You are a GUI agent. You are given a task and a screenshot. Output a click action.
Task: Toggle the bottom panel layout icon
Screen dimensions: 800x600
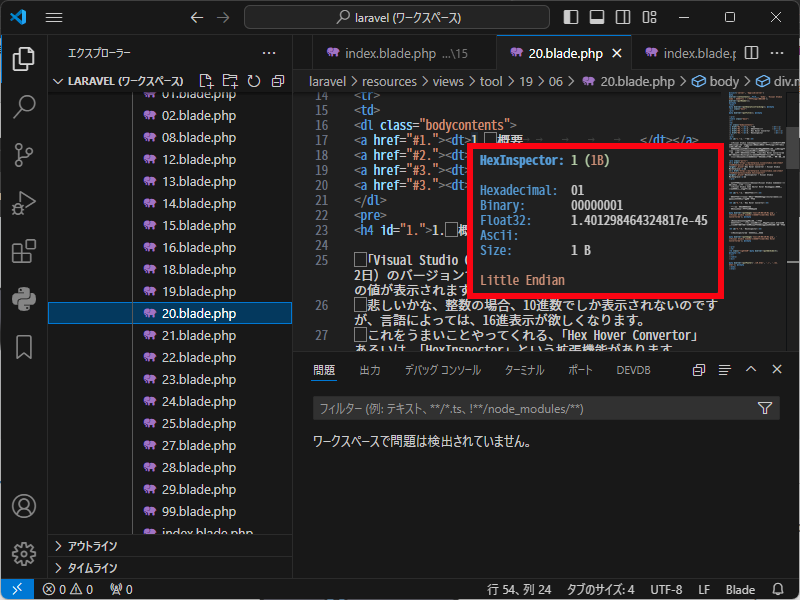coord(597,17)
